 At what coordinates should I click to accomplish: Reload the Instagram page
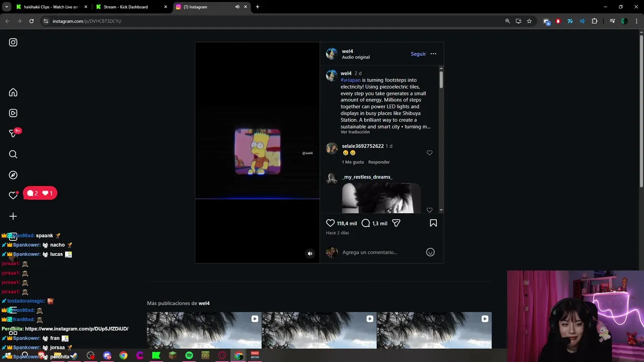31,21
